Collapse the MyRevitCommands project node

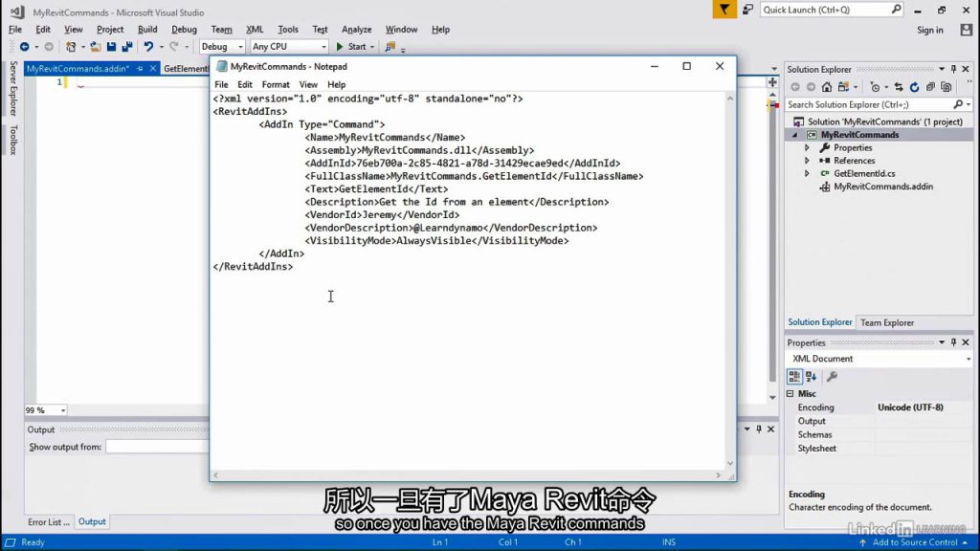795,135
